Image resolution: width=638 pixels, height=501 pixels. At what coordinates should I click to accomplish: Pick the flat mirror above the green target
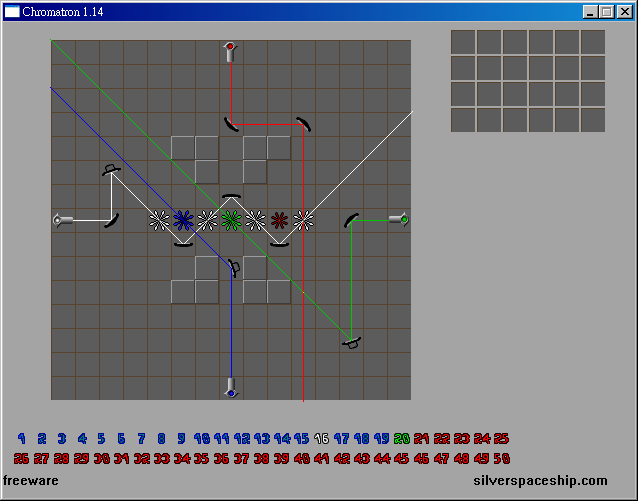click(232, 196)
